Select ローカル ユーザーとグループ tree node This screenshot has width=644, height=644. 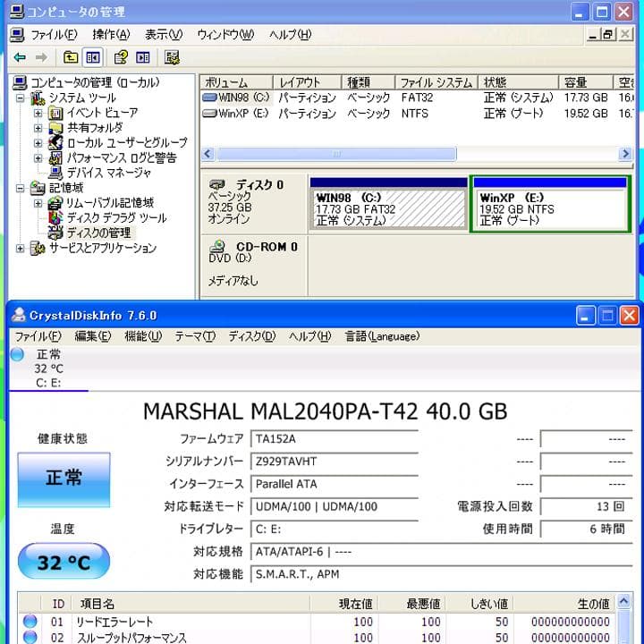coord(127,143)
